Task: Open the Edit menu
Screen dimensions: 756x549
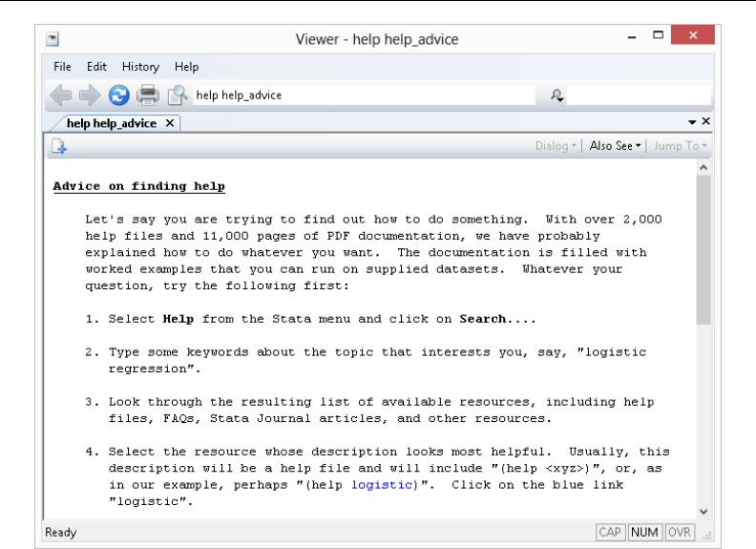Action: click(96, 67)
